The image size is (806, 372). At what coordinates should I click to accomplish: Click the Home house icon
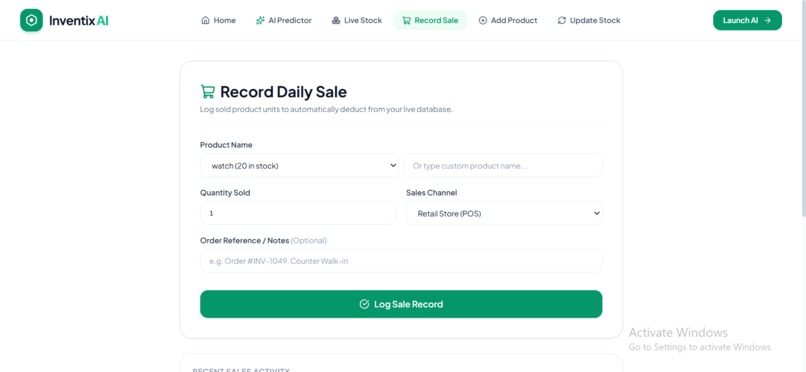[205, 21]
